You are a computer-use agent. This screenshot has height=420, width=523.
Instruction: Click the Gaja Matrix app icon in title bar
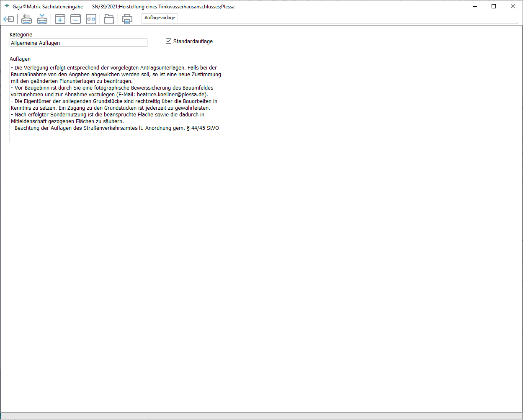[7, 7]
